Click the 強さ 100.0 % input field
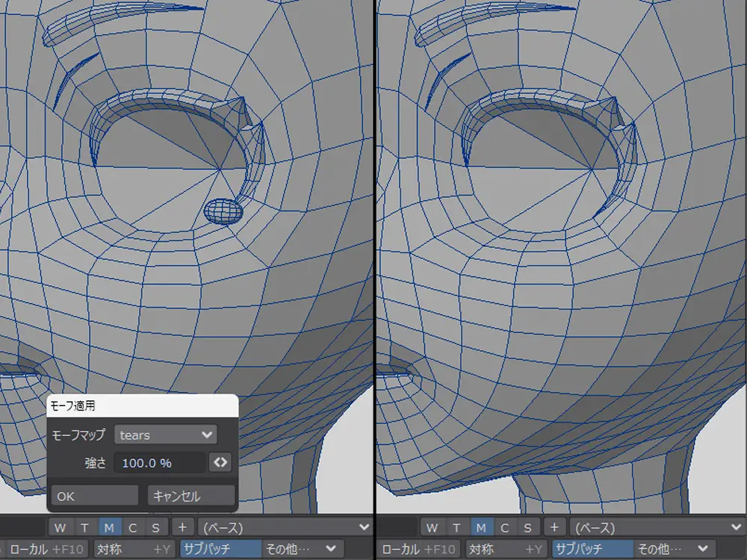Viewport: 747px width, 560px height. pyautogui.click(x=160, y=463)
